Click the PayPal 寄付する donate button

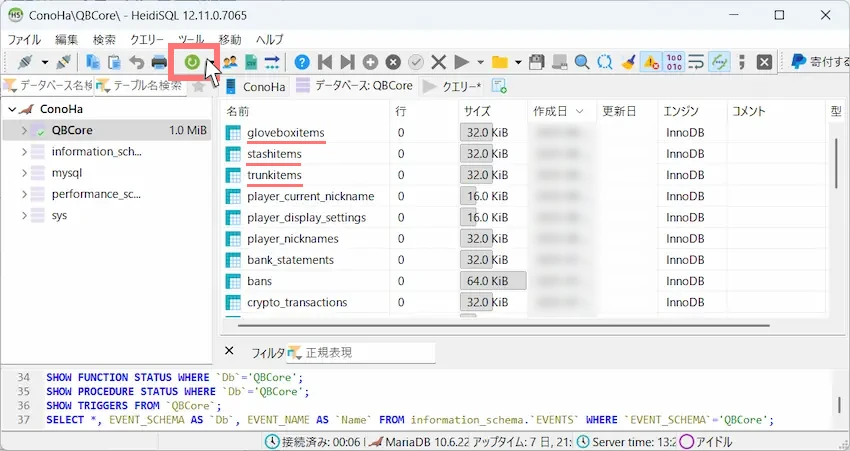pos(819,62)
